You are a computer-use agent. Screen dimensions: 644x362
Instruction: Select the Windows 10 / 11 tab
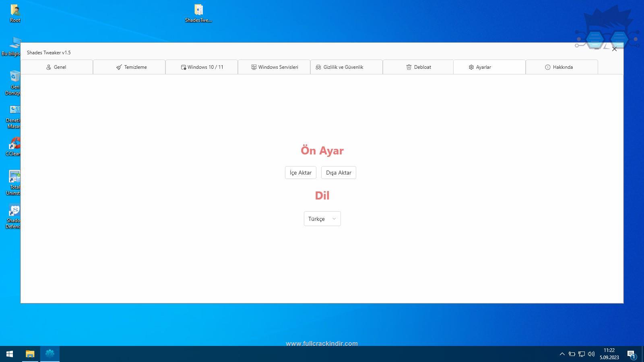tap(202, 67)
